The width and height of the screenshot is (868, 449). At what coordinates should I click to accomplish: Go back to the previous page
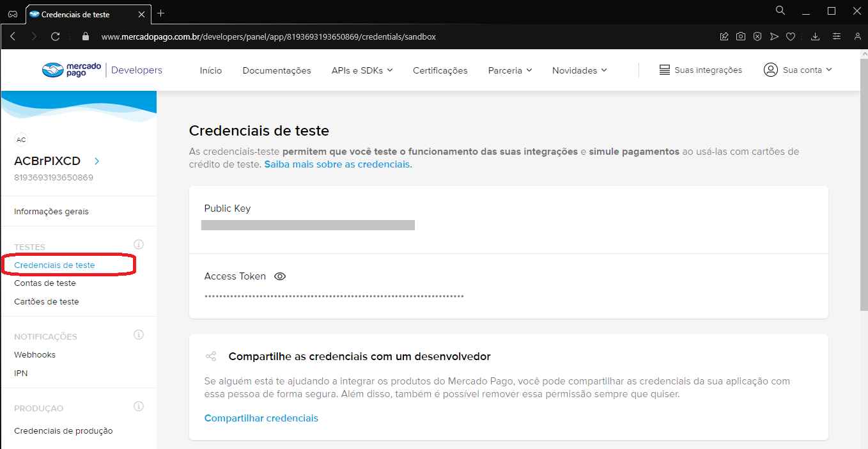(13, 36)
